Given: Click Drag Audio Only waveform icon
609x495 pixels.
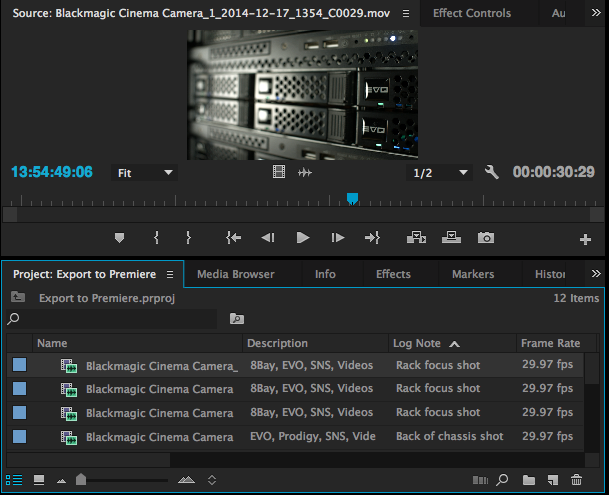Looking at the screenshot, I should [x=305, y=172].
